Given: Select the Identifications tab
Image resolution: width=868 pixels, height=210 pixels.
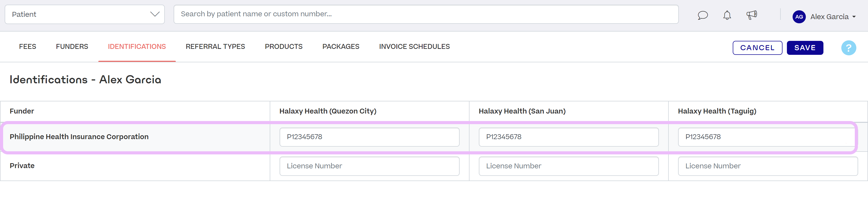Looking at the screenshot, I should (137, 47).
